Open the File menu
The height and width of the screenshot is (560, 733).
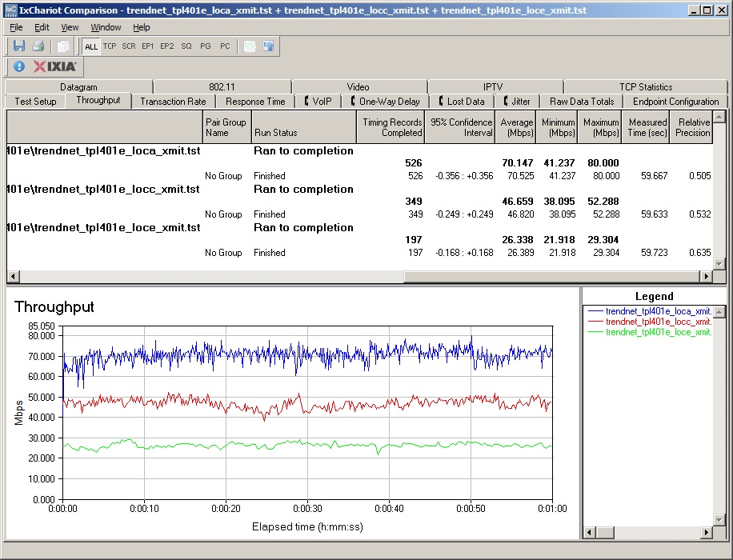[x=16, y=27]
